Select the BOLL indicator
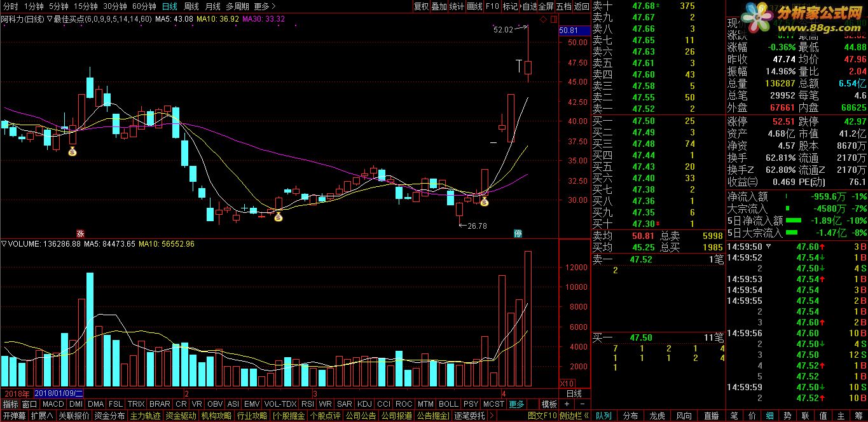The width and height of the screenshot is (868, 422). tap(448, 404)
